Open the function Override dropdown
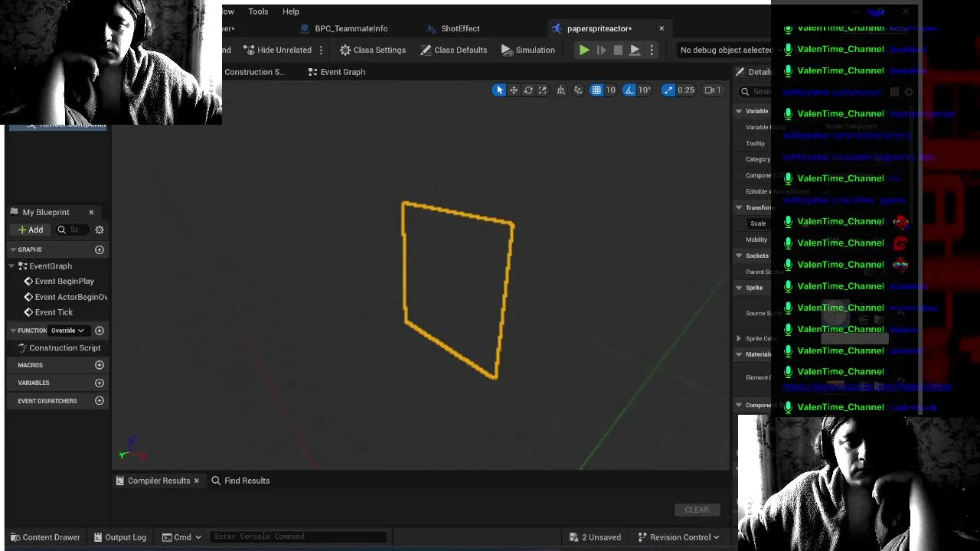 [x=67, y=331]
